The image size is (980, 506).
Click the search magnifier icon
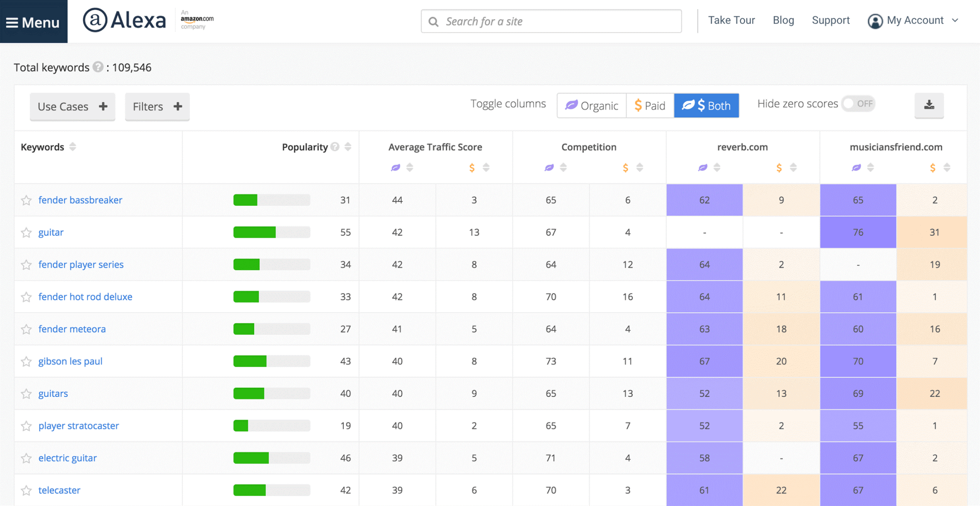pos(433,22)
